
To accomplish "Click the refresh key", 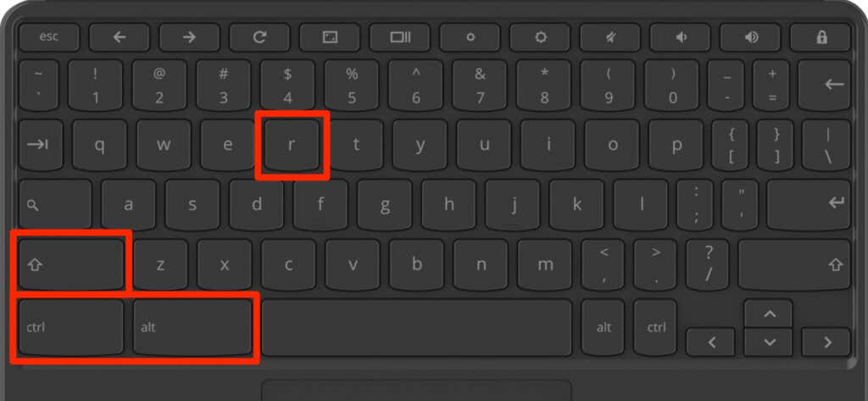I will tap(259, 37).
